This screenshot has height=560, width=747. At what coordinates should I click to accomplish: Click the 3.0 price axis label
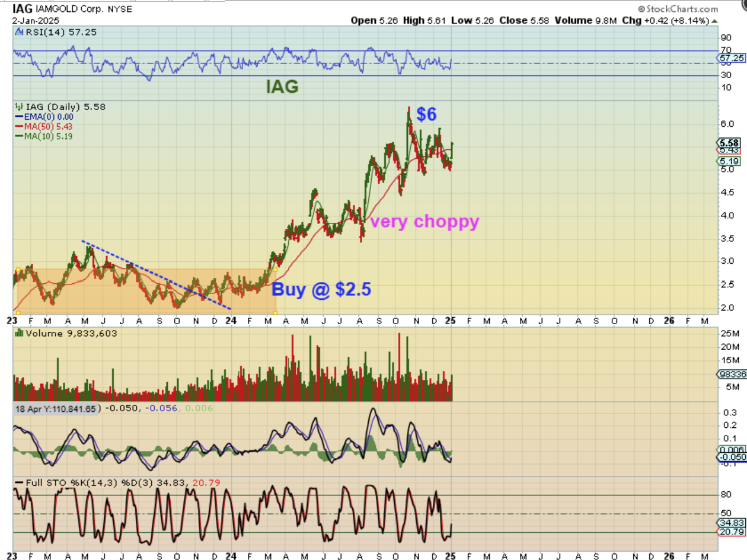coord(727,261)
